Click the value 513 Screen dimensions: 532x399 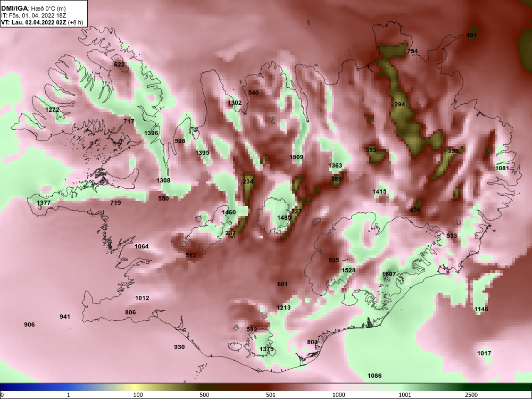pos(190,255)
